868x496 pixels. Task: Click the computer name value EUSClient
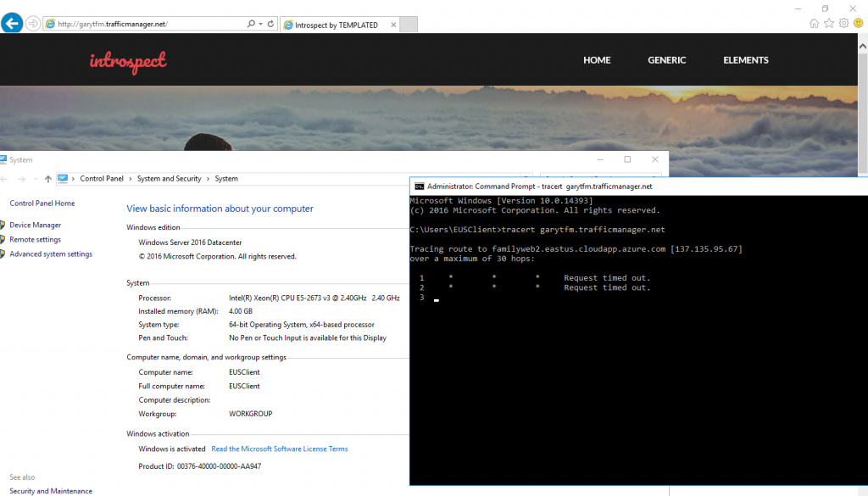(244, 372)
